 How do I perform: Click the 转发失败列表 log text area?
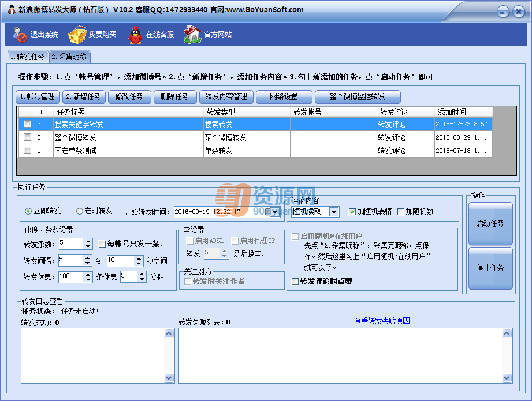[x=341, y=355]
